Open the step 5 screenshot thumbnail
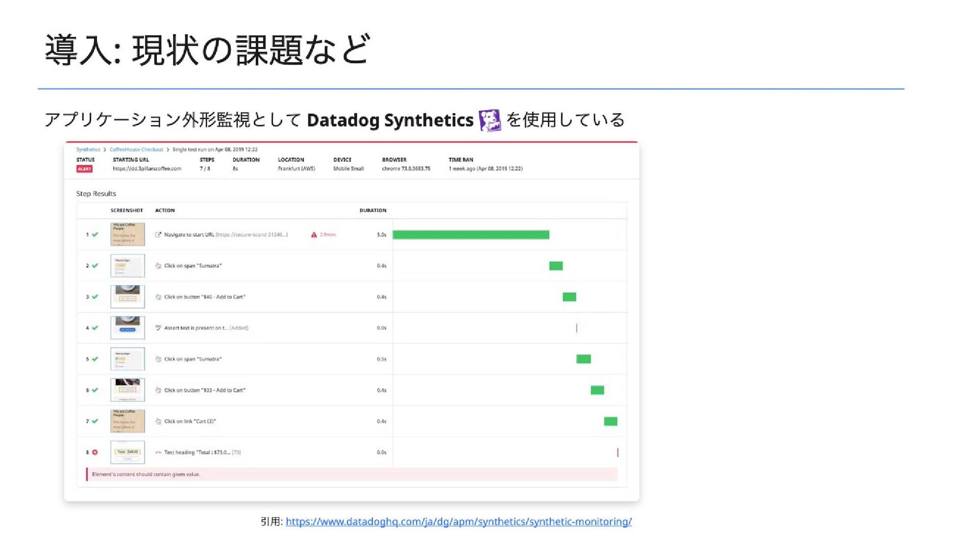The width and height of the screenshot is (980, 551). (x=128, y=359)
